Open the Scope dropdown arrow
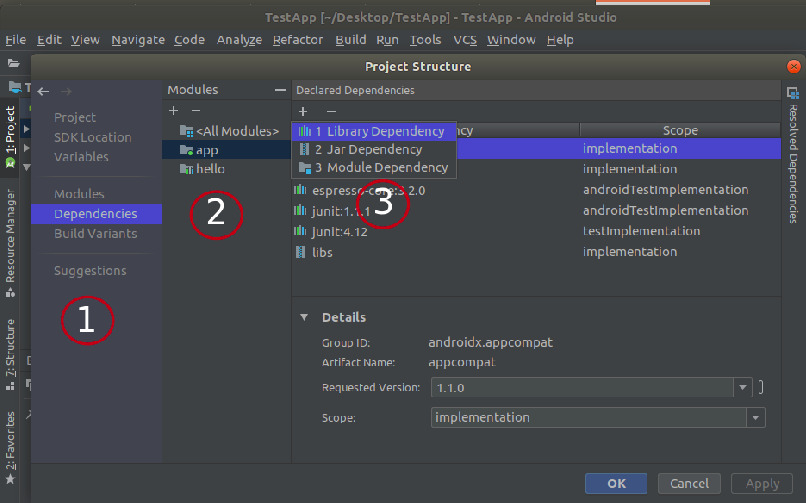 pyautogui.click(x=756, y=418)
